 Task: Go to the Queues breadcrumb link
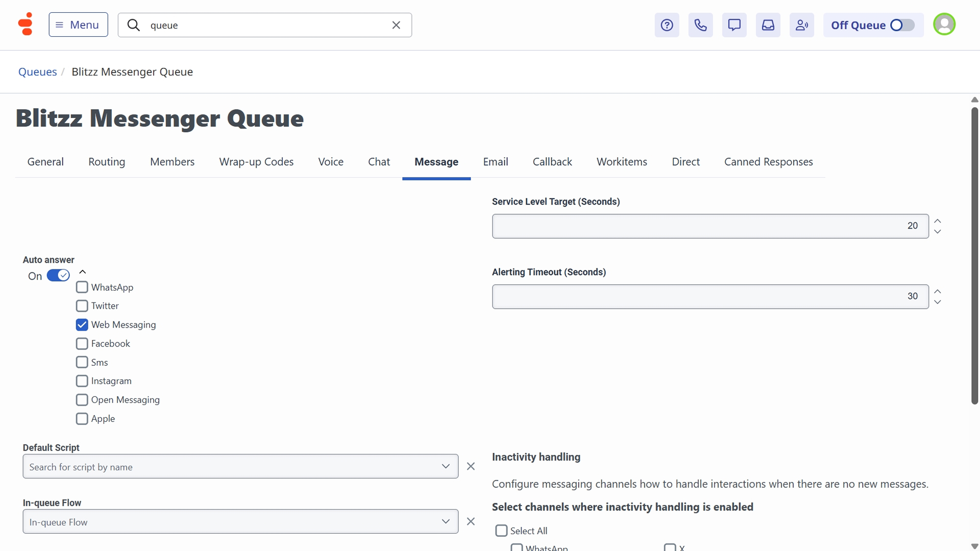tap(37, 71)
